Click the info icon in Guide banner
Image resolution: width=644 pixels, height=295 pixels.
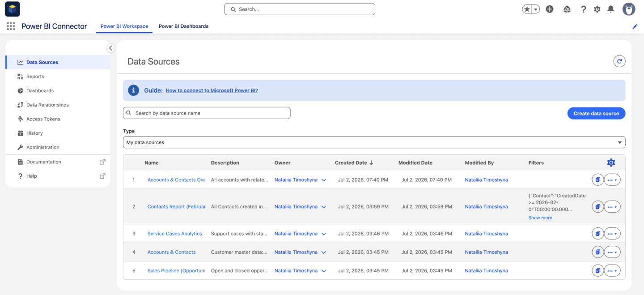(x=133, y=90)
